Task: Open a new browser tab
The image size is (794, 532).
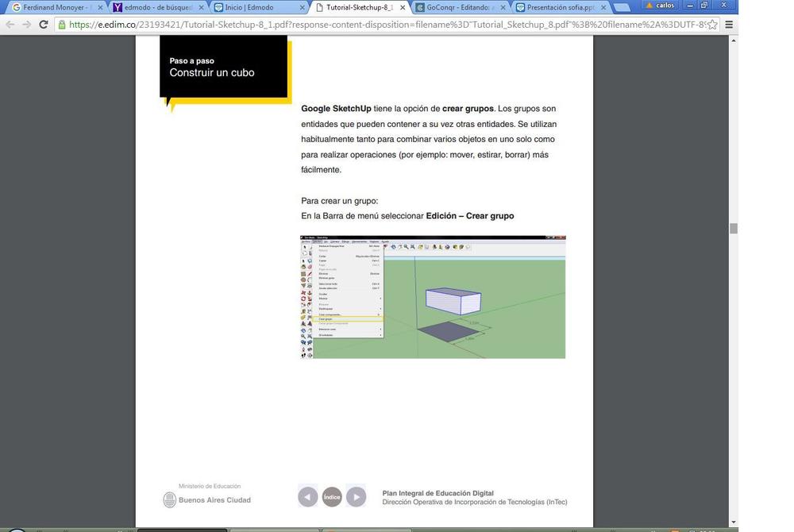Action: tap(622, 8)
